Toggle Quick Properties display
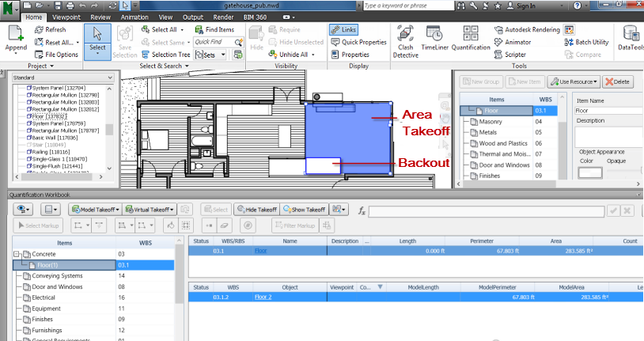 point(359,42)
